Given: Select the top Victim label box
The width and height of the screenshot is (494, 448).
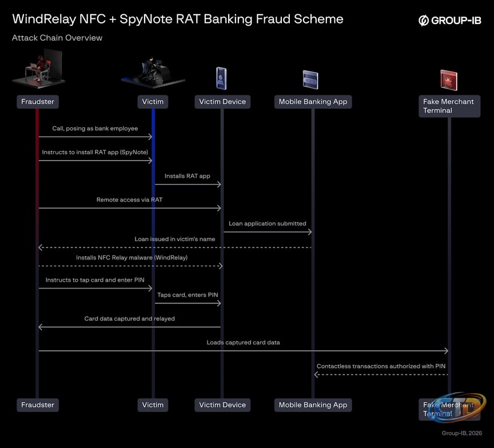Looking at the screenshot, I should click(x=153, y=102).
